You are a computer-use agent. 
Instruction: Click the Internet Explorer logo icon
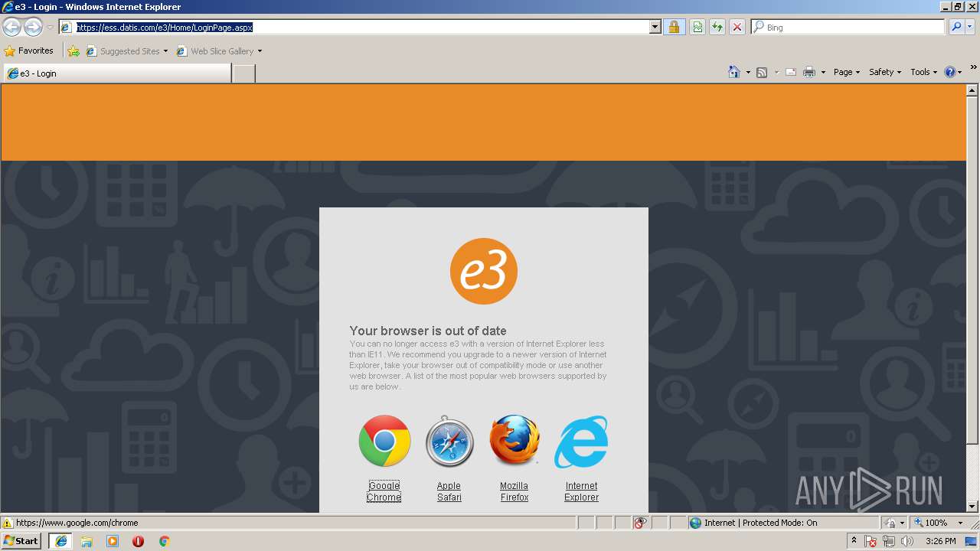pyautogui.click(x=581, y=442)
